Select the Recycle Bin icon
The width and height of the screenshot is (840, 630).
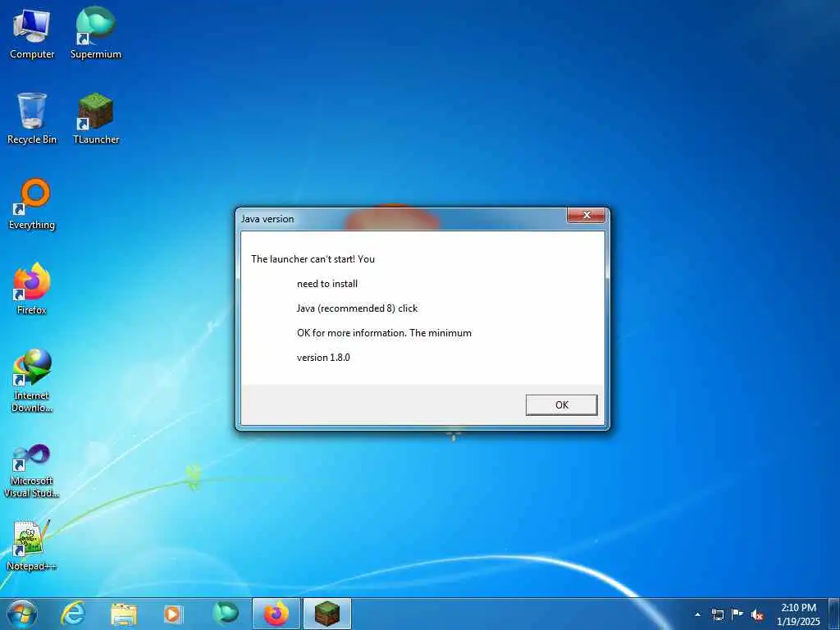pyautogui.click(x=32, y=118)
